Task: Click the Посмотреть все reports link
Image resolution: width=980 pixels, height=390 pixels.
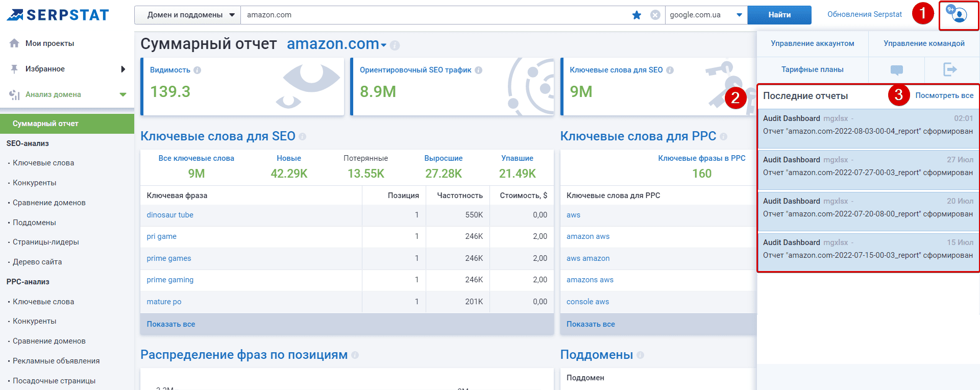Action: [944, 95]
